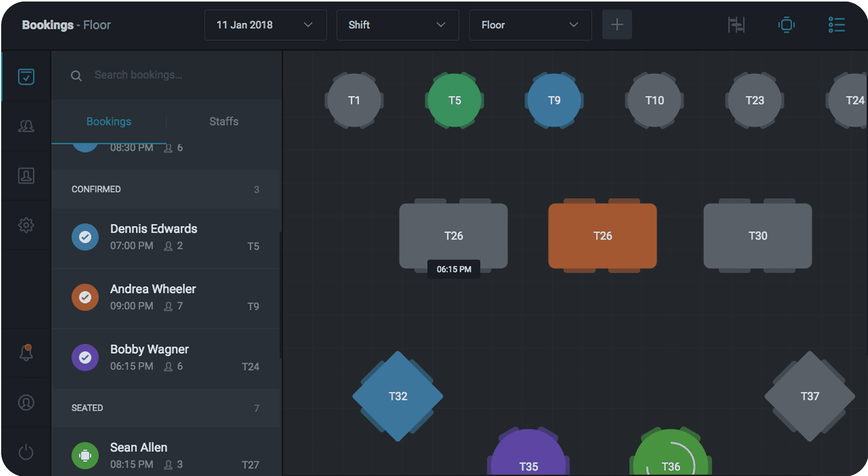Click Andrea Wheeler orange status icon

pyautogui.click(x=85, y=297)
